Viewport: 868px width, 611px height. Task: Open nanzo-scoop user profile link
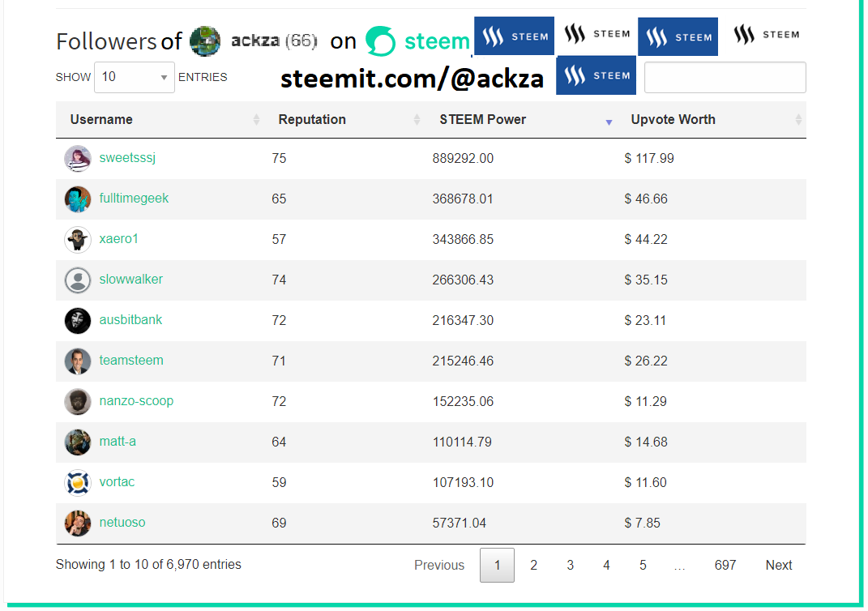point(136,400)
